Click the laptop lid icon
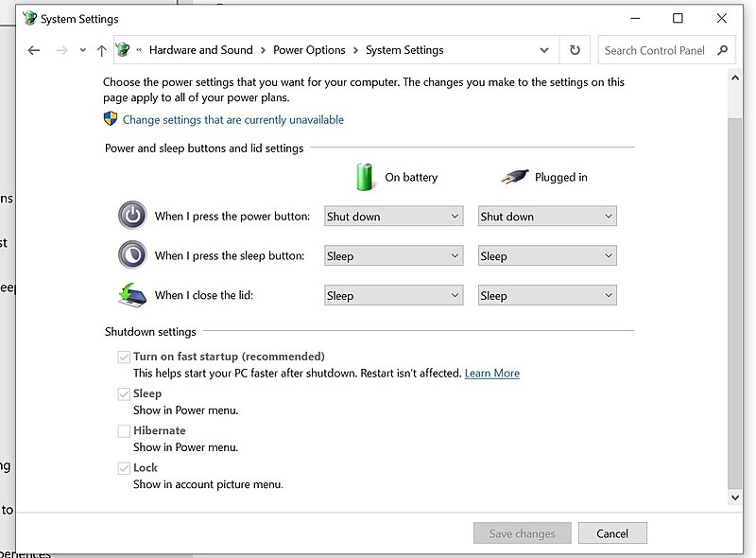This screenshot has width=756, height=558. 132,295
